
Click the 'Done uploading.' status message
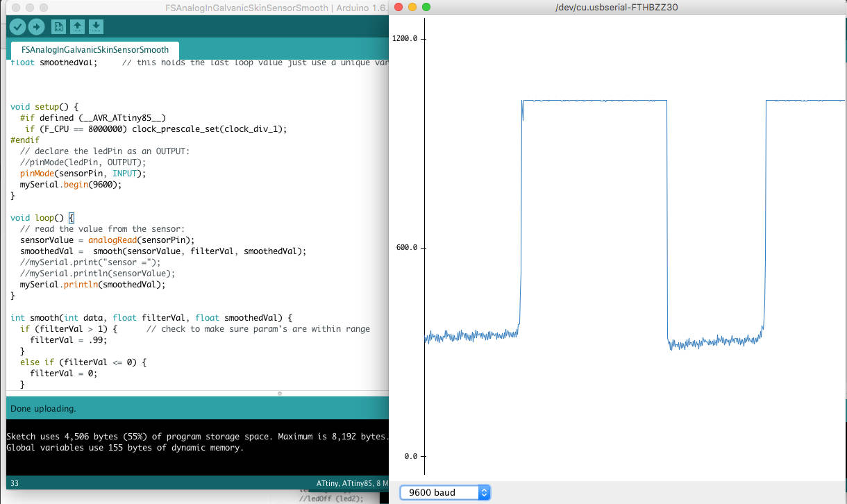point(43,408)
